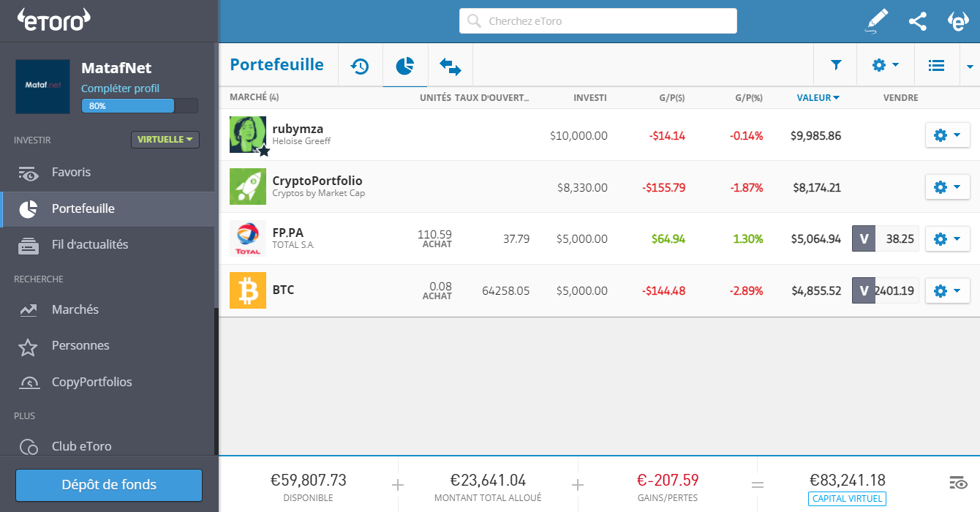Click the Marchés chart icon
Screen dimensions: 980x512
click(x=29, y=310)
